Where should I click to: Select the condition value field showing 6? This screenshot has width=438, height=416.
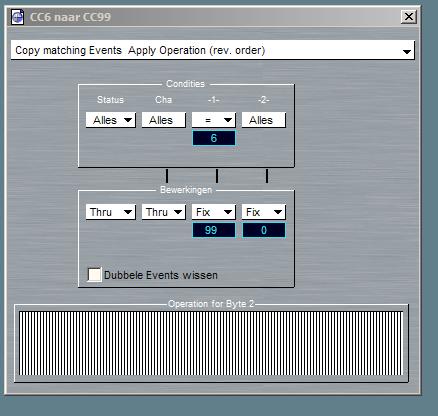[x=214, y=138]
